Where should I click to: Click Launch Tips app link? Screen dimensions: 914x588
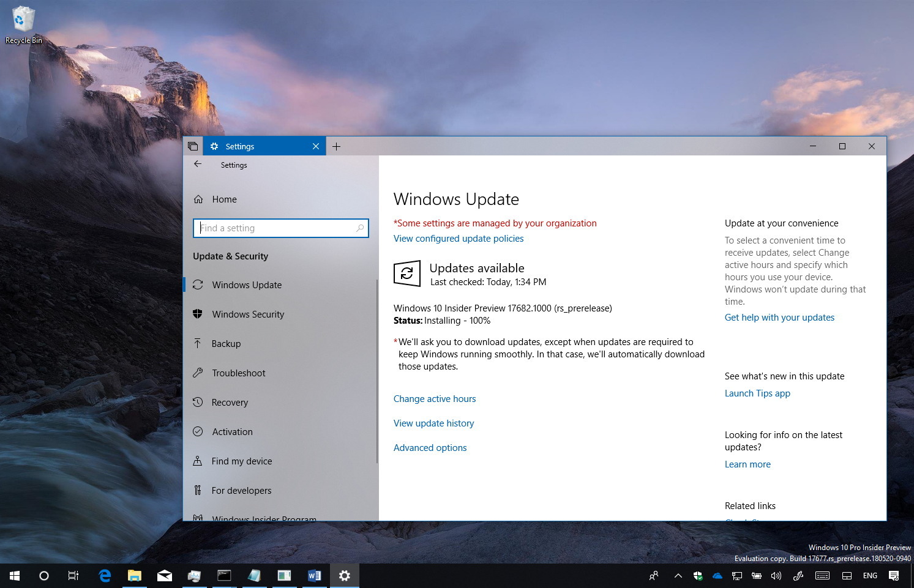757,393
